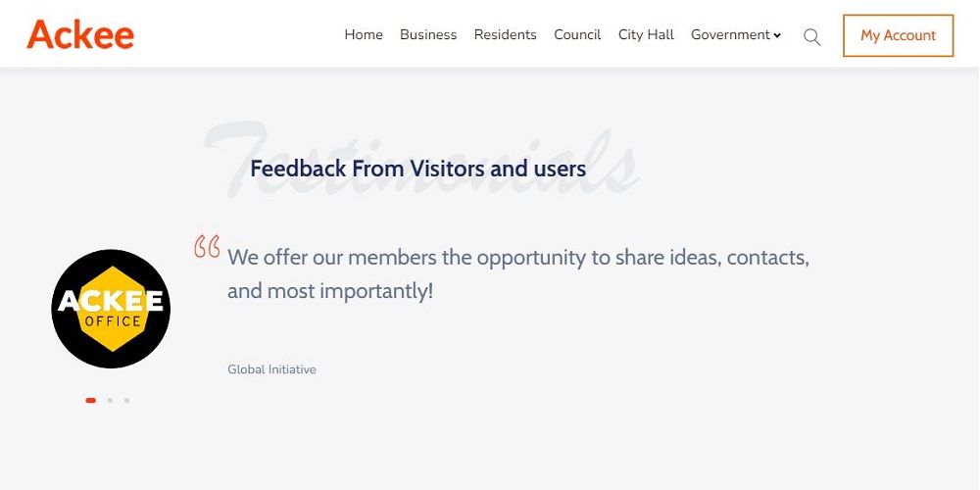Open the Council page
The image size is (980, 490).
pos(577,35)
